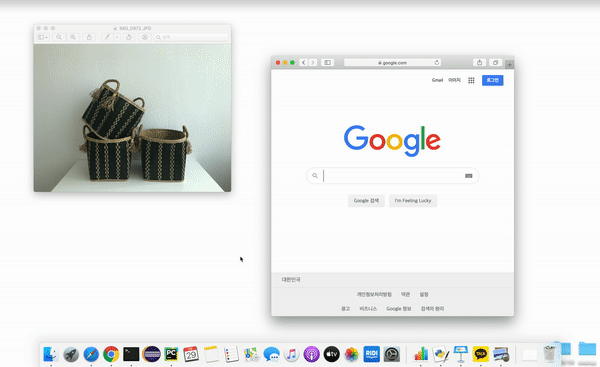Screen dimensions: 600x367
Task: Open Launchpad from the Dock
Action: click(71, 354)
